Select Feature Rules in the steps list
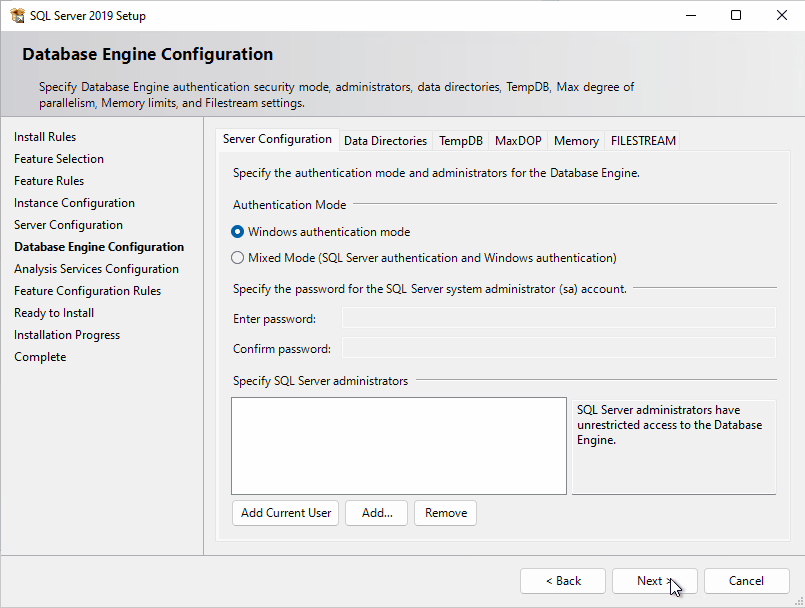 pos(49,181)
